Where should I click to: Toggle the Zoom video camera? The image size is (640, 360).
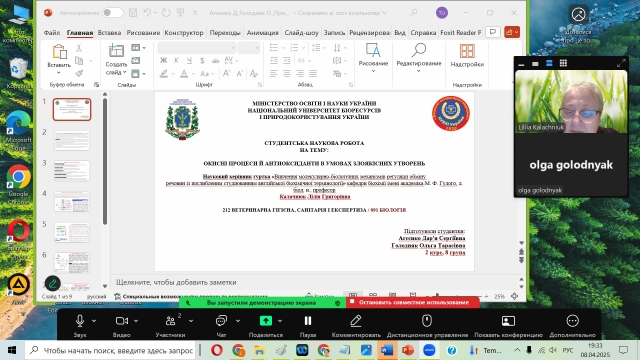[x=122, y=321]
